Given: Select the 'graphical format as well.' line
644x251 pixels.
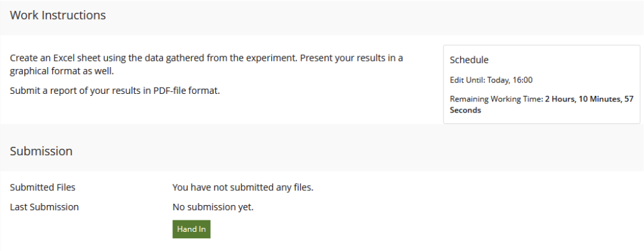Looking at the screenshot, I should coord(62,71).
